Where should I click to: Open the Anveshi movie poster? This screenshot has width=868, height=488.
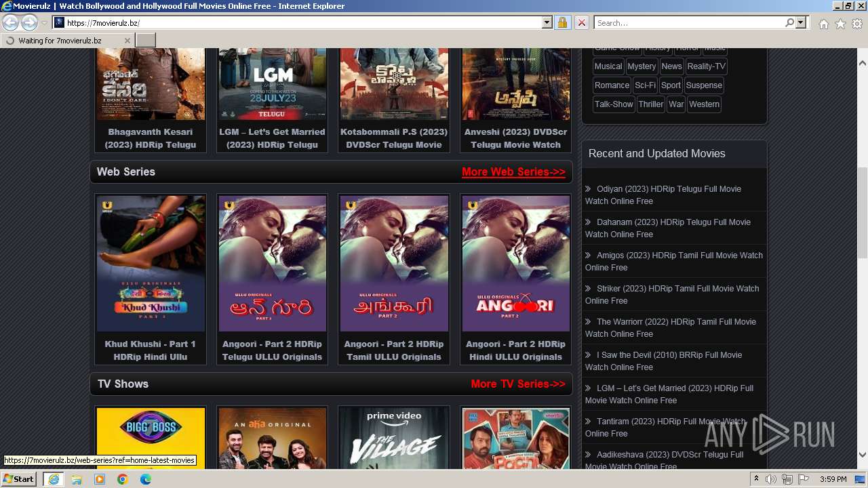515,84
